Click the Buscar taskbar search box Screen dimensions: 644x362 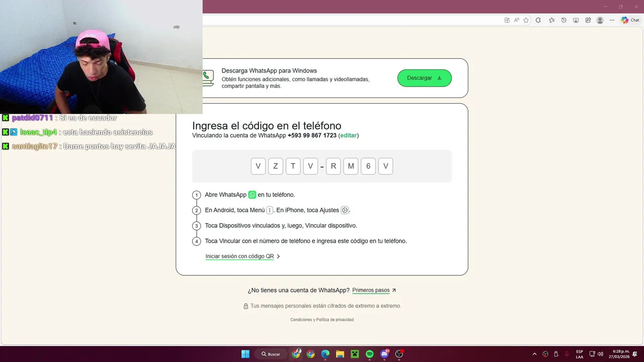[x=271, y=354]
